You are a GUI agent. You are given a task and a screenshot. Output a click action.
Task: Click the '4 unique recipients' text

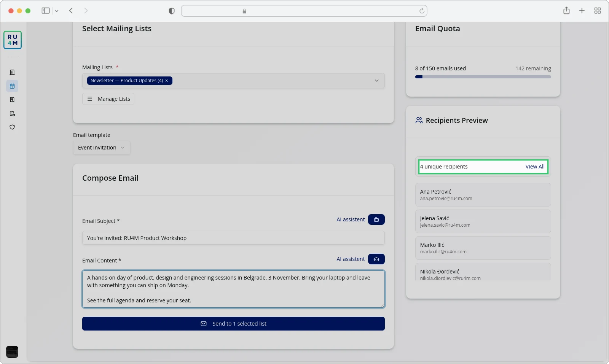[x=444, y=167]
